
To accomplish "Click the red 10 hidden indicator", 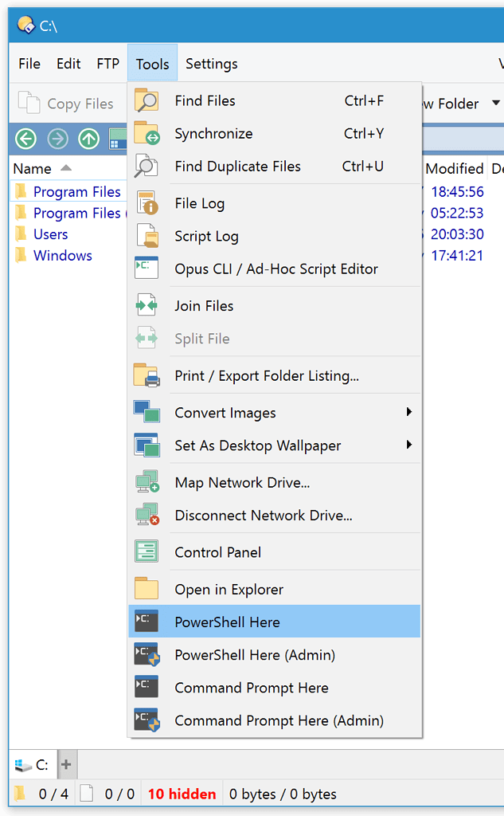I will (x=182, y=794).
